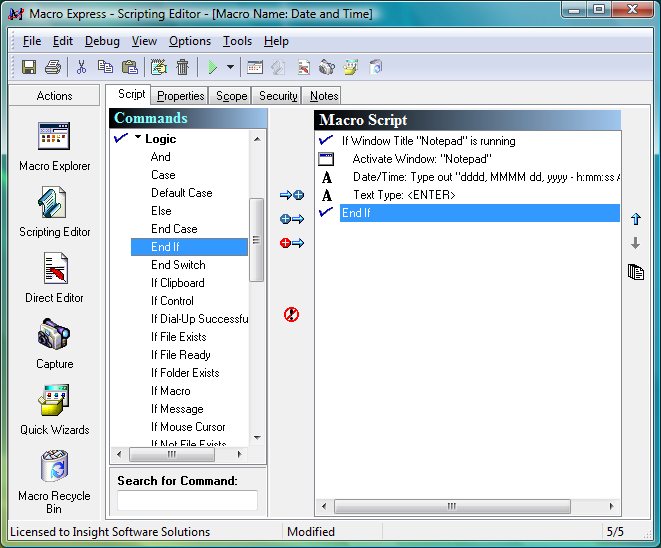The image size is (661, 548).
Task: Click the grayed Scripting Editor toolbar icon
Action: coord(278,67)
